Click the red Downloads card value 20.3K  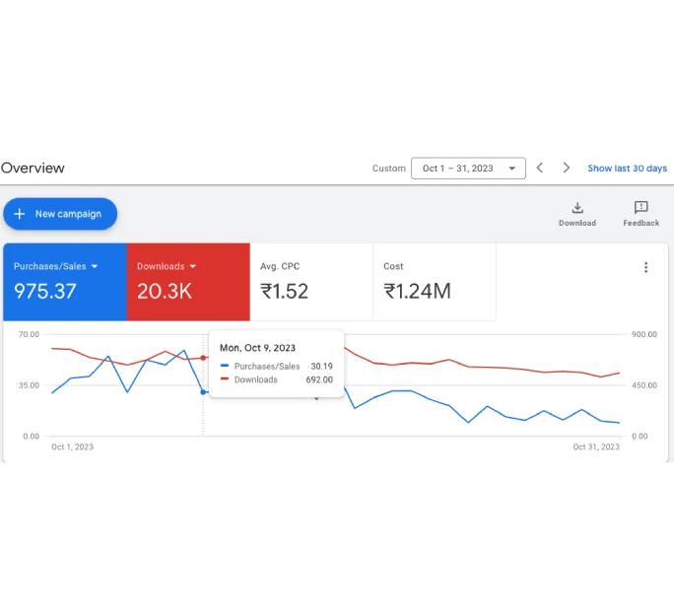(165, 291)
